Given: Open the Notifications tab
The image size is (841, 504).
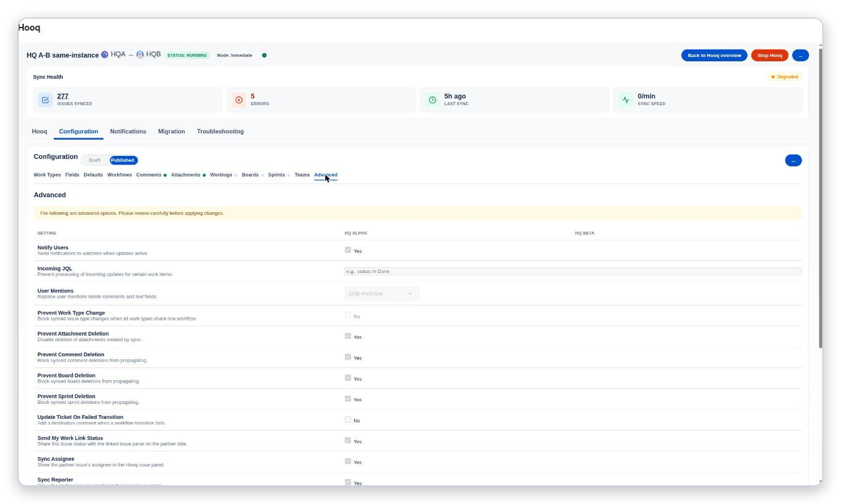Looking at the screenshot, I should (x=128, y=131).
